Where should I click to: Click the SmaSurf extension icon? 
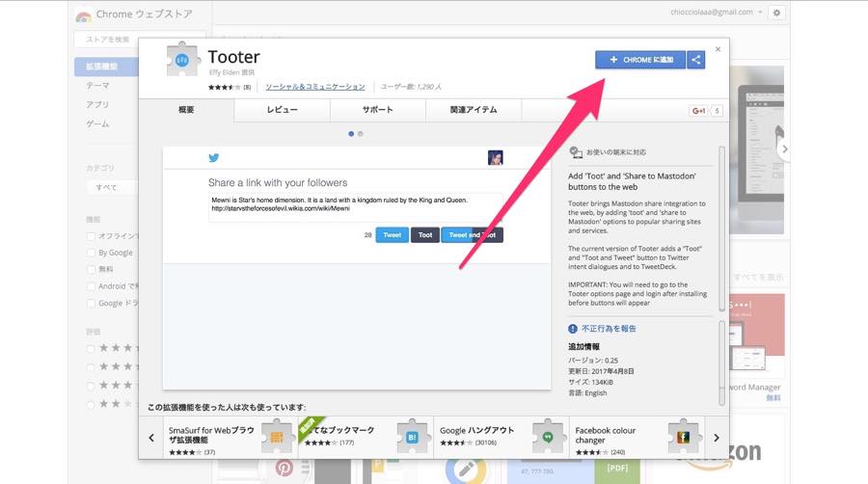[x=276, y=438]
